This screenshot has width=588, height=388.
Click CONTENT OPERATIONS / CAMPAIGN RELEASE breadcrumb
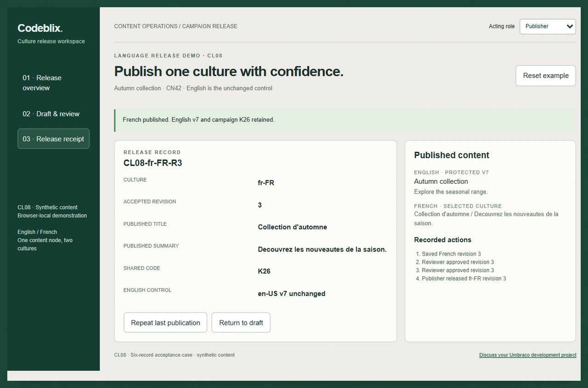[x=175, y=26]
